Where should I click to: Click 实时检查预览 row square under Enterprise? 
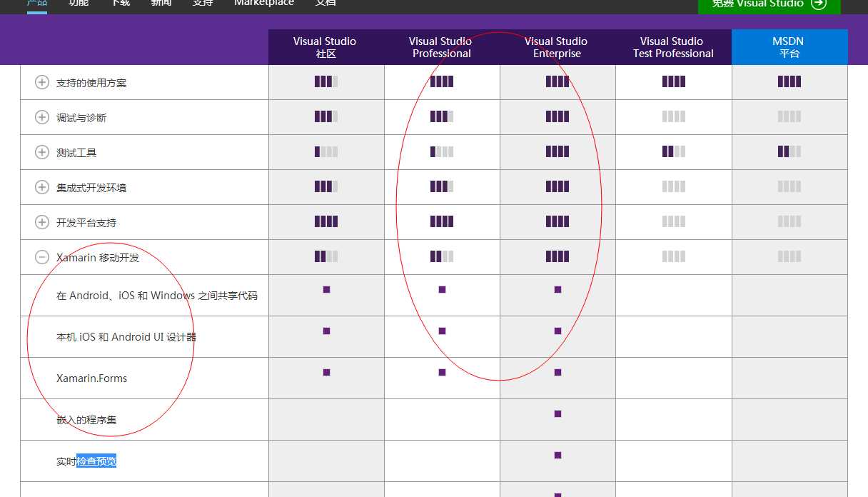[x=557, y=455]
